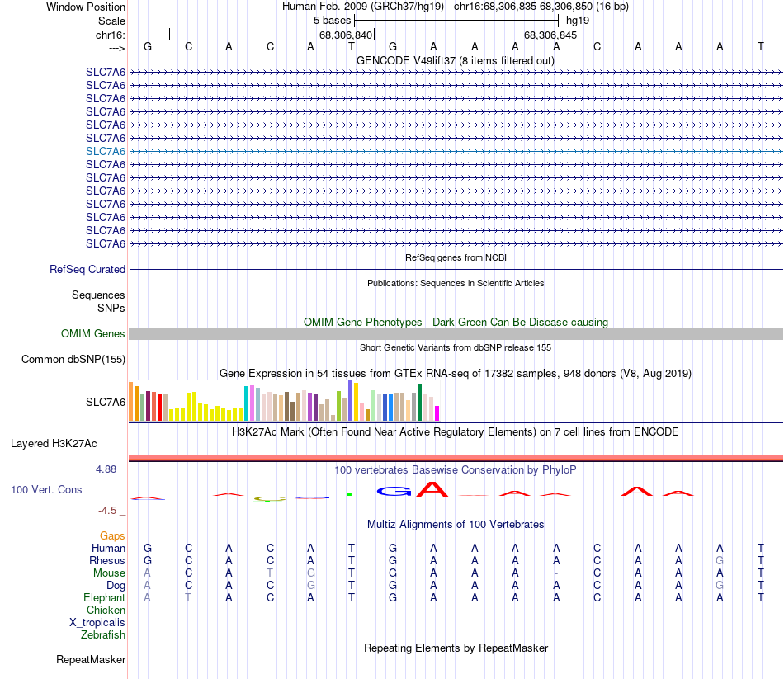Click the Repeating Elements by RepeatMasker title
784x679 pixels.
[456, 648]
